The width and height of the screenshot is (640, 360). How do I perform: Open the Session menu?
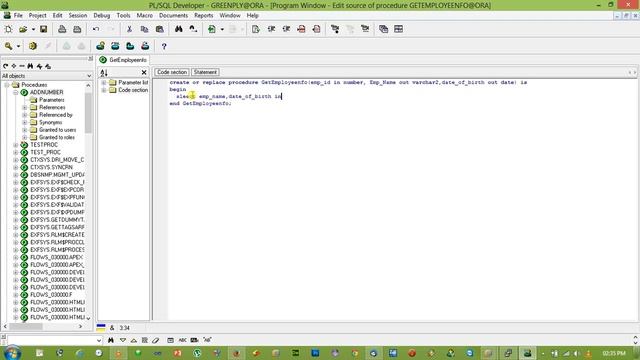[78, 15]
